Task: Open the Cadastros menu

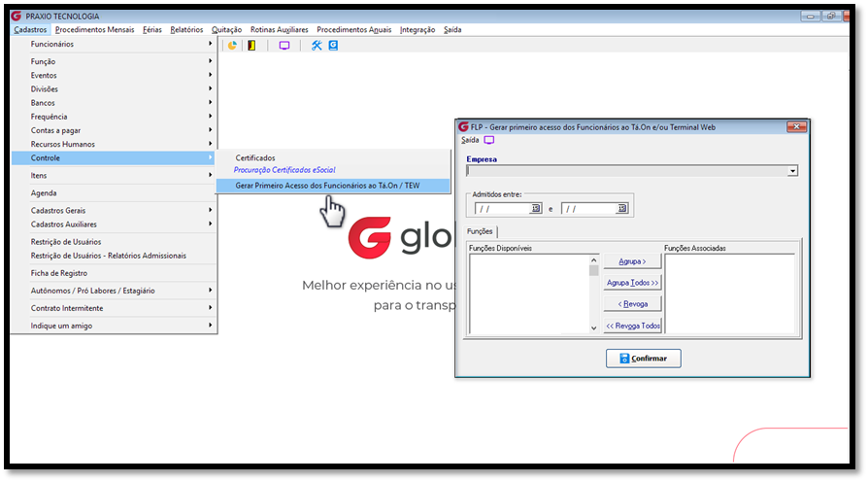Action: [30, 30]
